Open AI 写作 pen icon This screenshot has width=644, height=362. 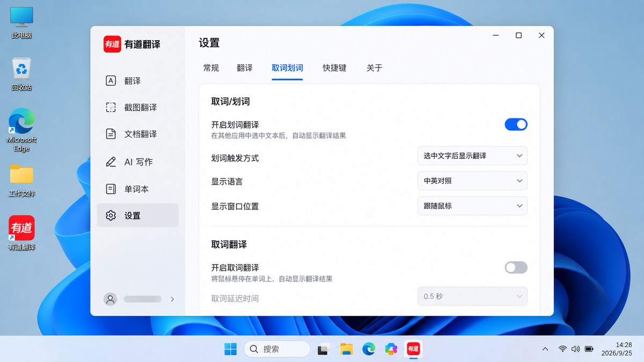click(111, 161)
